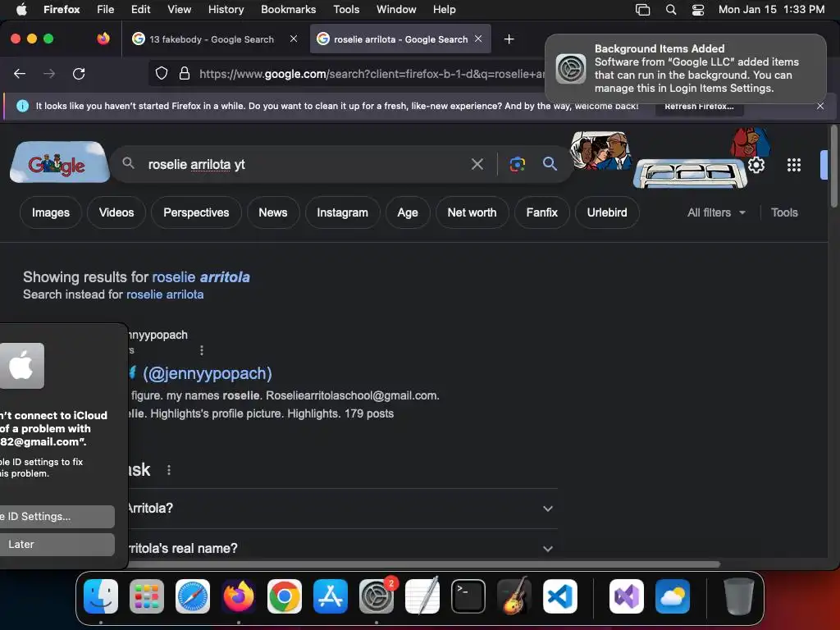The height and width of the screenshot is (630, 840).
Task: Dismiss the Firefox refresh notification bar
Action: [820, 106]
